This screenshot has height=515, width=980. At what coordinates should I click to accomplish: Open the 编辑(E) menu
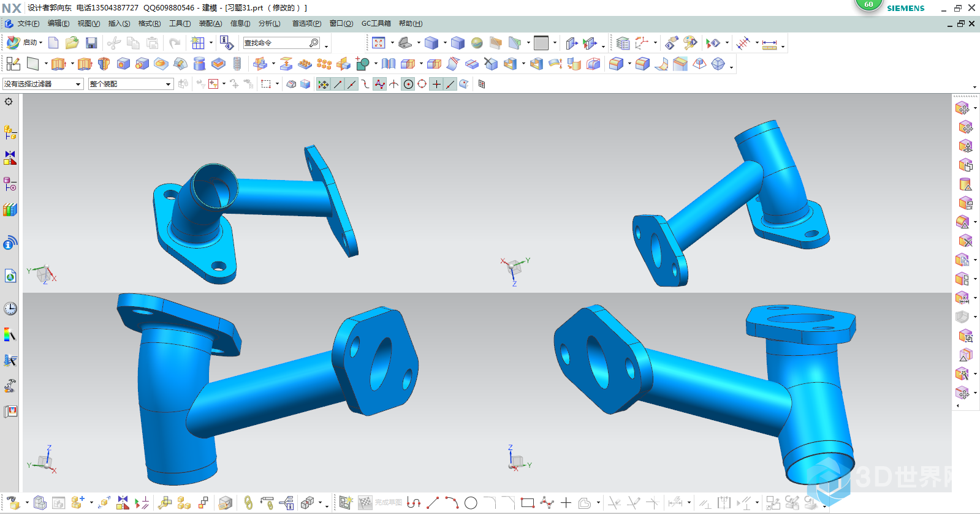(59, 23)
